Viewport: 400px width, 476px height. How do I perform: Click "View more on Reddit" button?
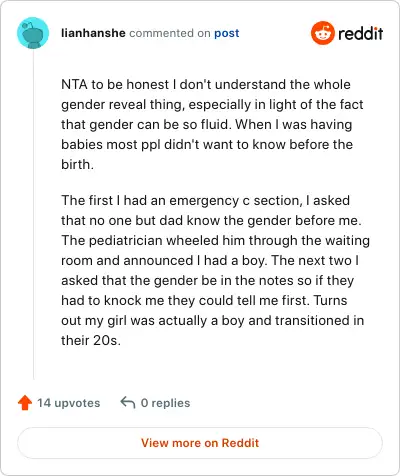200,443
